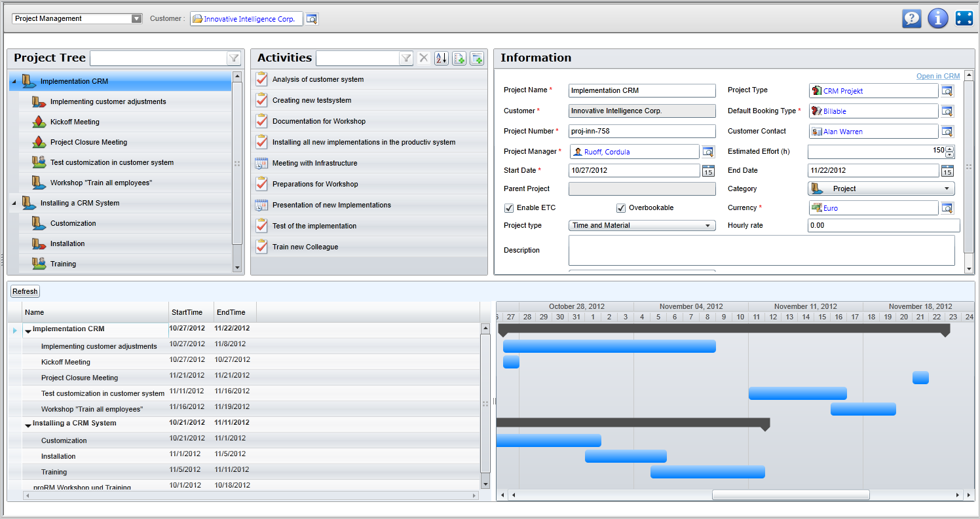The image size is (980, 519).
Task: Open Currency lookup icon
Action: point(948,208)
